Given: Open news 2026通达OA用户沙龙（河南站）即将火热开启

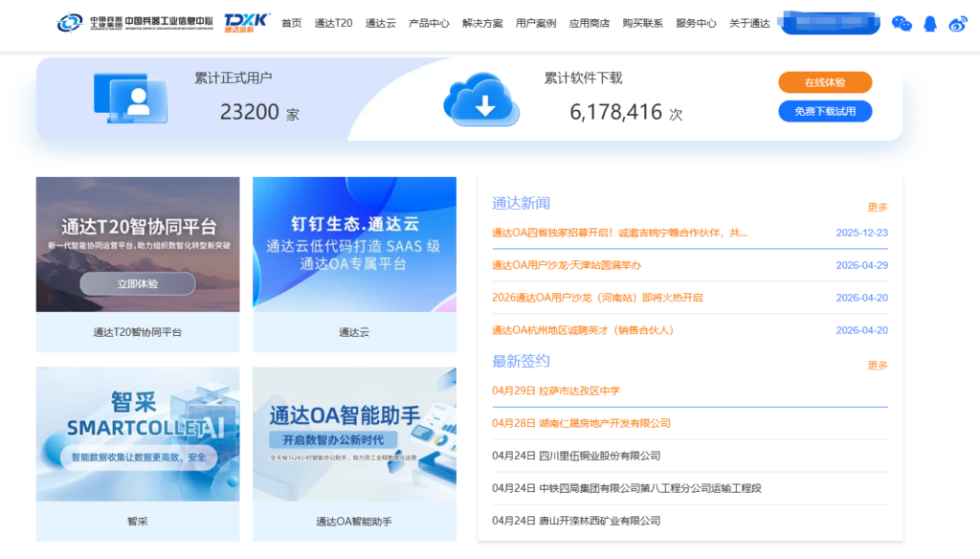Looking at the screenshot, I should tap(597, 298).
